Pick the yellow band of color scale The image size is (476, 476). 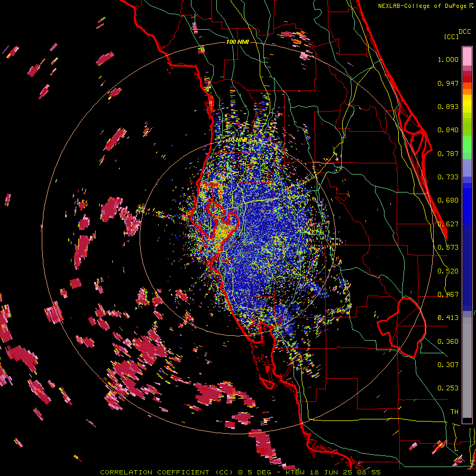pos(467,104)
